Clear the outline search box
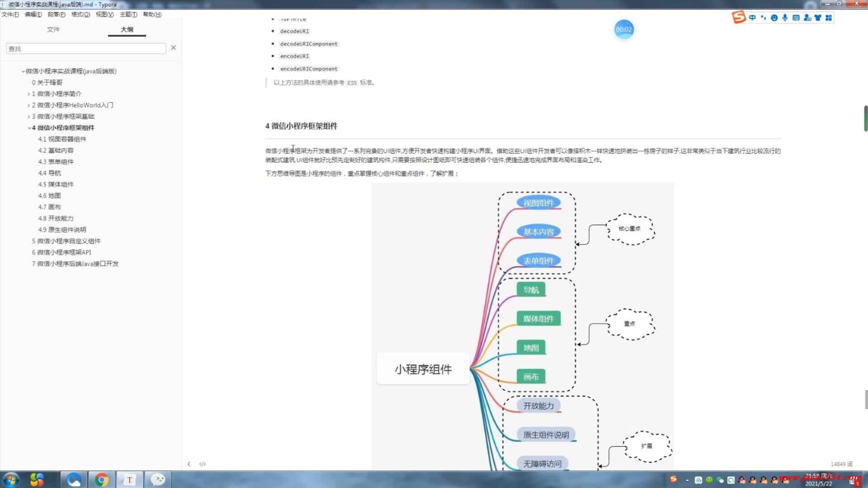The image size is (868, 488). click(173, 47)
